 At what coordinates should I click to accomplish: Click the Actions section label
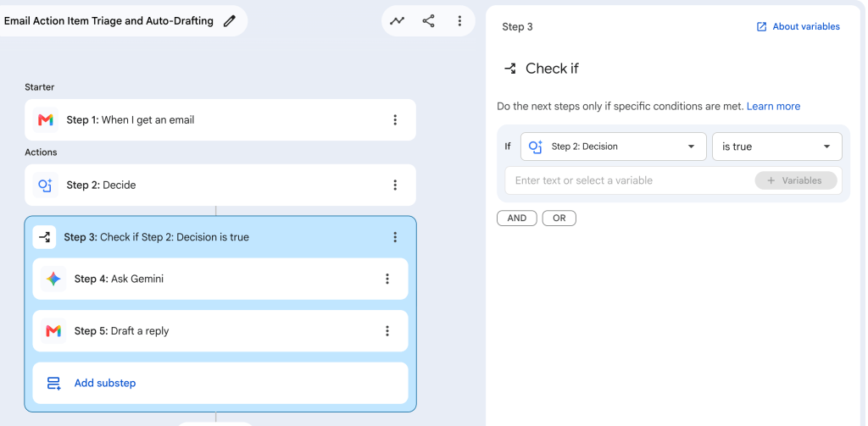pos(41,152)
